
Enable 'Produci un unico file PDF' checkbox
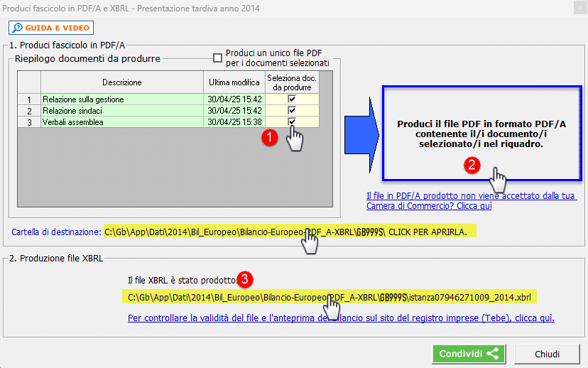click(218, 58)
